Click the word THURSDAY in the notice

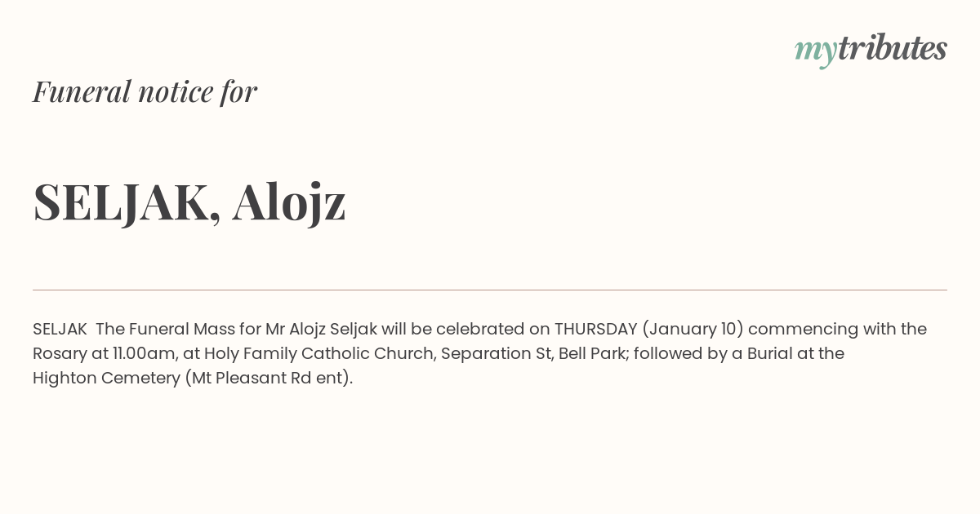[x=595, y=329]
